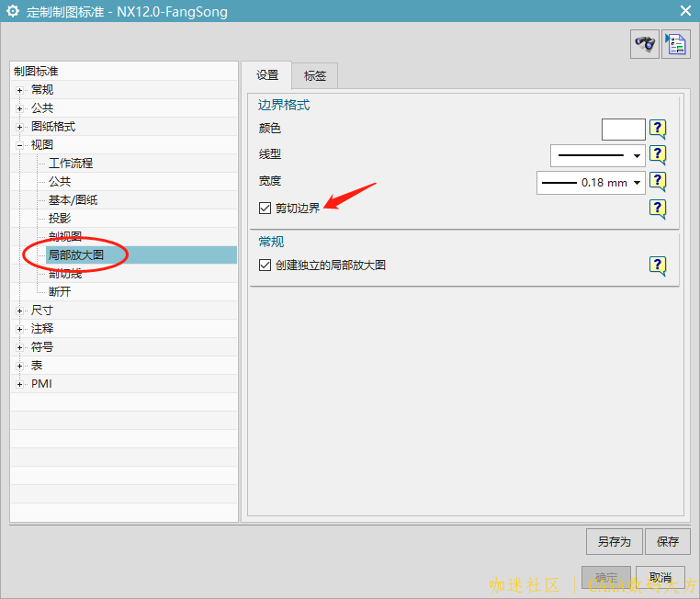Click the 取消 button
700x599 pixels.
coord(660,577)
